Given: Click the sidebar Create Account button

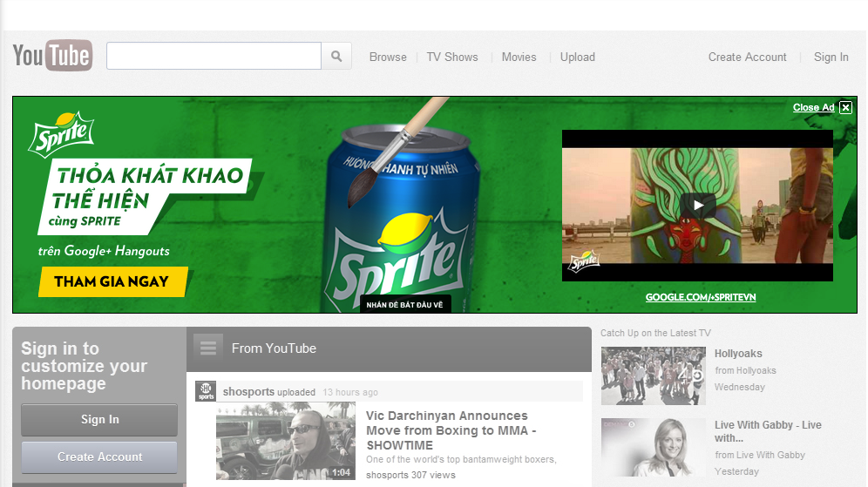Looking at the screenshot, I should pyautogui.click(x=99, y=457).
